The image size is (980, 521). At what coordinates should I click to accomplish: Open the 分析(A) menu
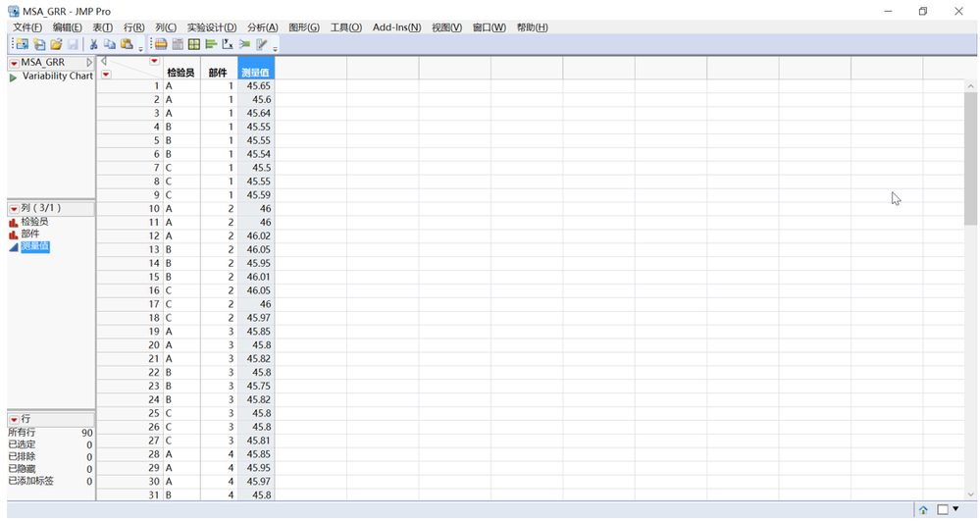pos(263,27)
